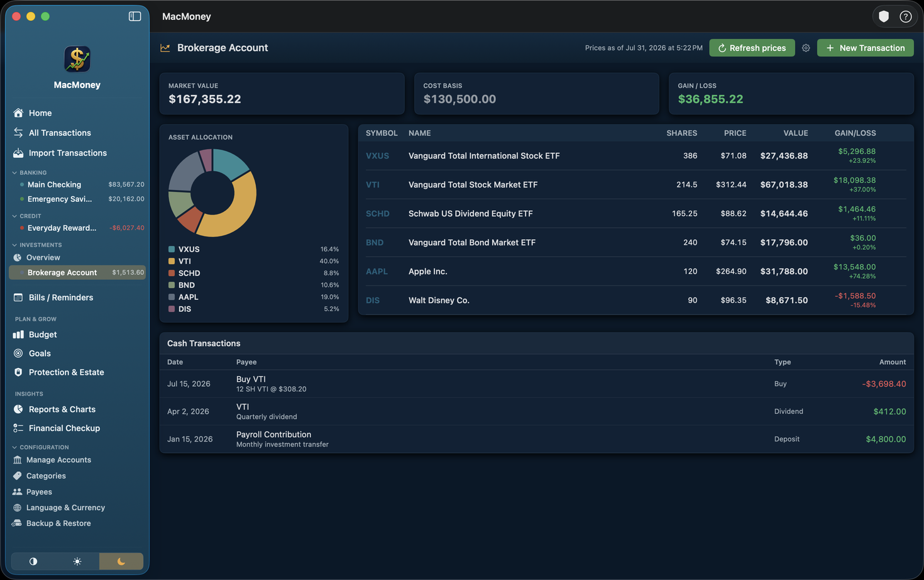Viewport: 924px width, 580px height.
Task: Click the Reports & Charts pie icon
Action: (x=18, y=410)
